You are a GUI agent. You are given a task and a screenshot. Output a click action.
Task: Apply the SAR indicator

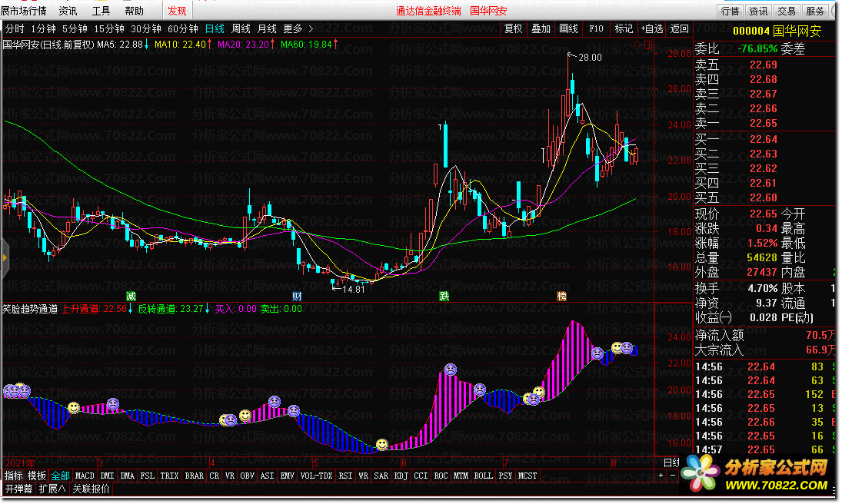click(x=381, y=476)
